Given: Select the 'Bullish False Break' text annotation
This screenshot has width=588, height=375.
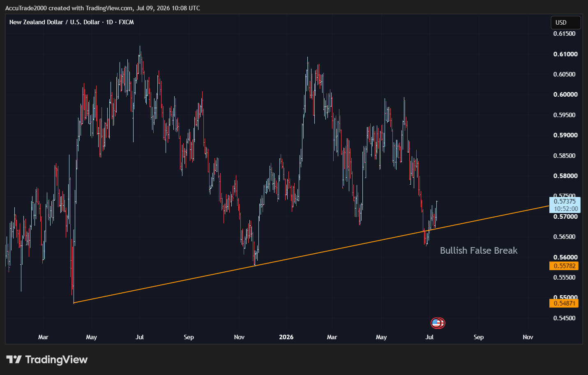Looking at the screenshot, I should click(x=478, y=250).
